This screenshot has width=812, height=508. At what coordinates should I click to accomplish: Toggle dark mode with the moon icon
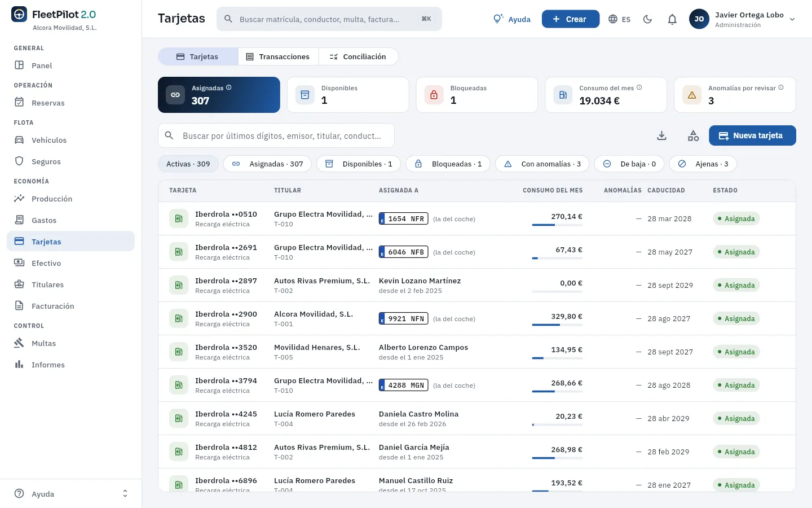click(647, 19)
